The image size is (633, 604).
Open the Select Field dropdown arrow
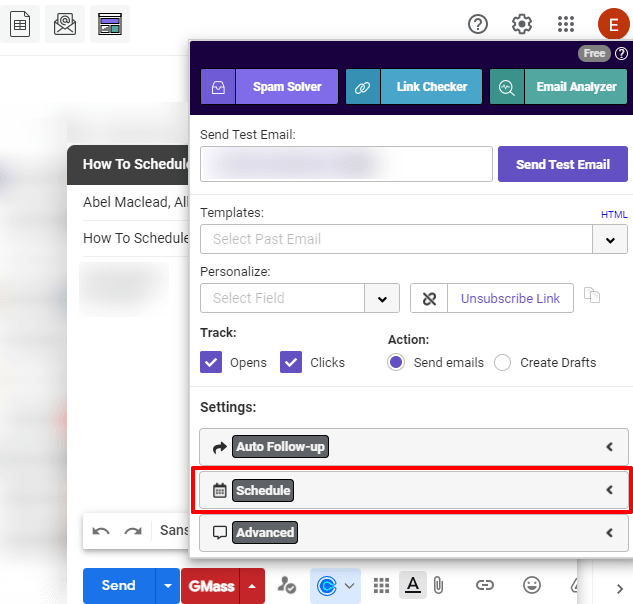tap(382, 299)
